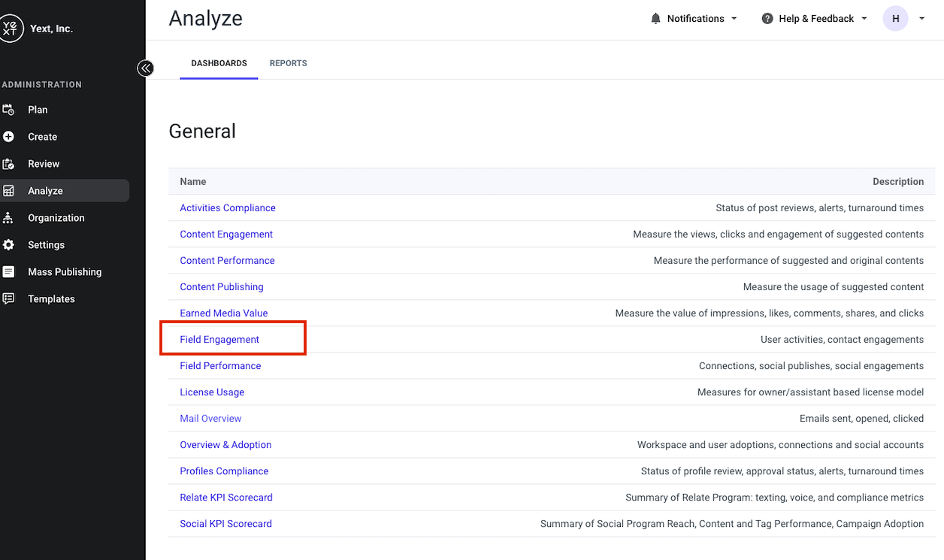Switch to the Dashboards tab

coord(219,63)
